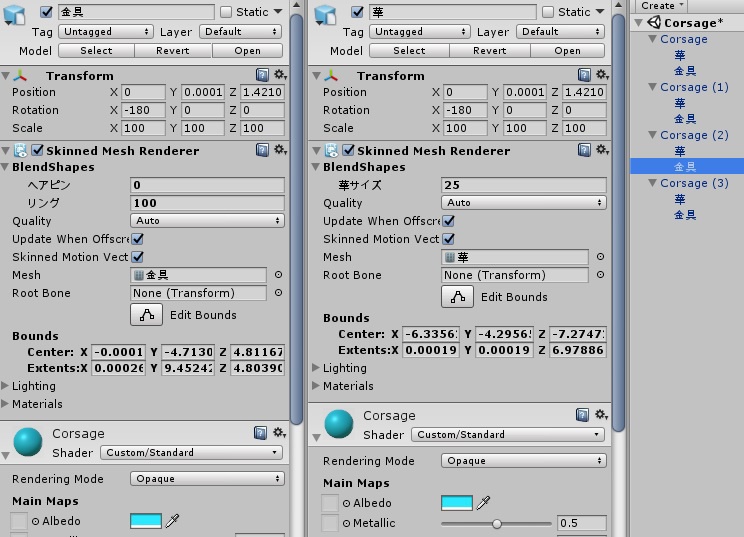Select 金具 under Corsage (3) in hierarchy
Screen dimensions: 744x537
(x=685, y=215)
